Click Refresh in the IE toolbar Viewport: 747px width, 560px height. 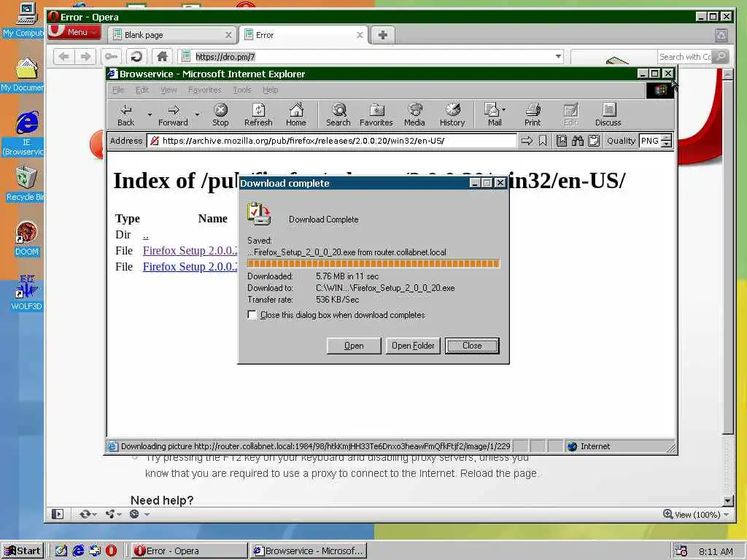(258, 114)
